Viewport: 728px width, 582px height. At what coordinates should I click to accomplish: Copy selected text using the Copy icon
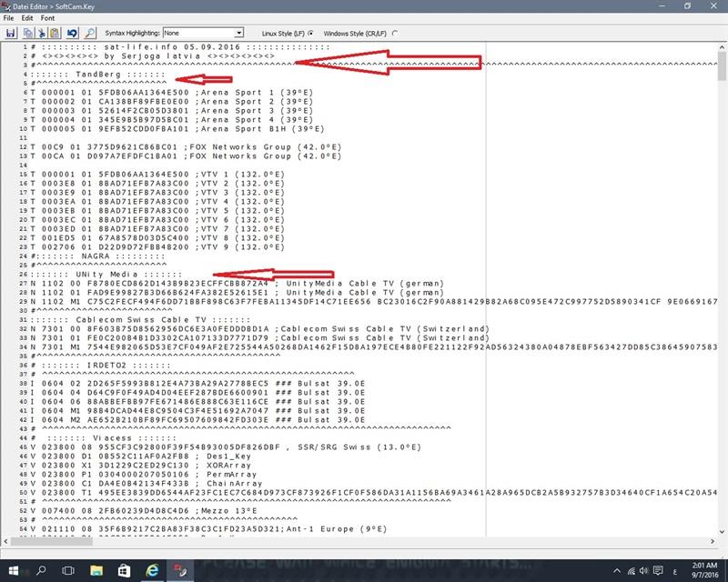pos(28,33)
